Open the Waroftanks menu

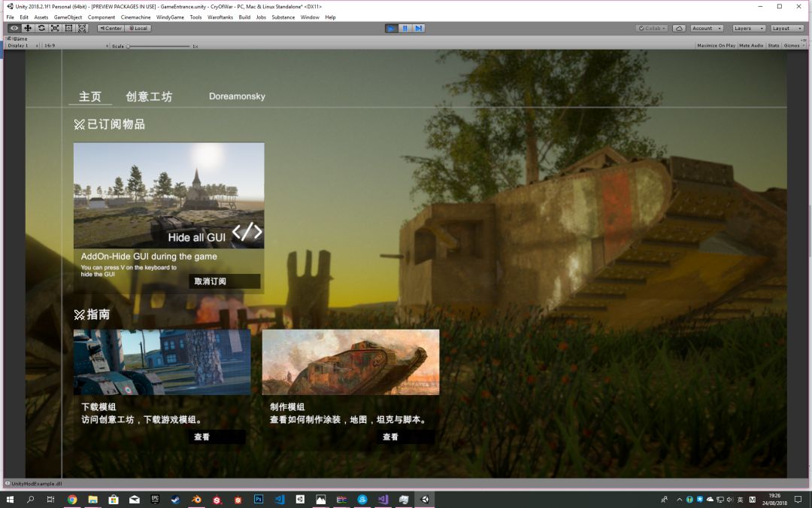[x=220, y=17]
